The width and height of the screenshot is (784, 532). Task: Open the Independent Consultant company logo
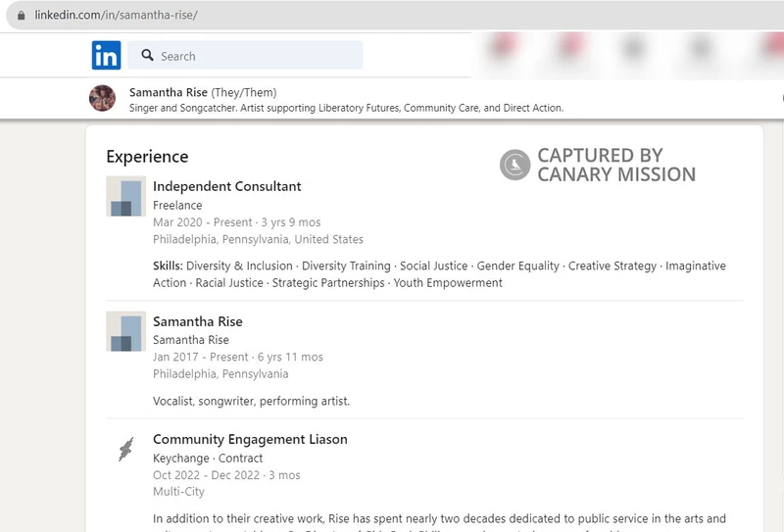click(126, 196)
